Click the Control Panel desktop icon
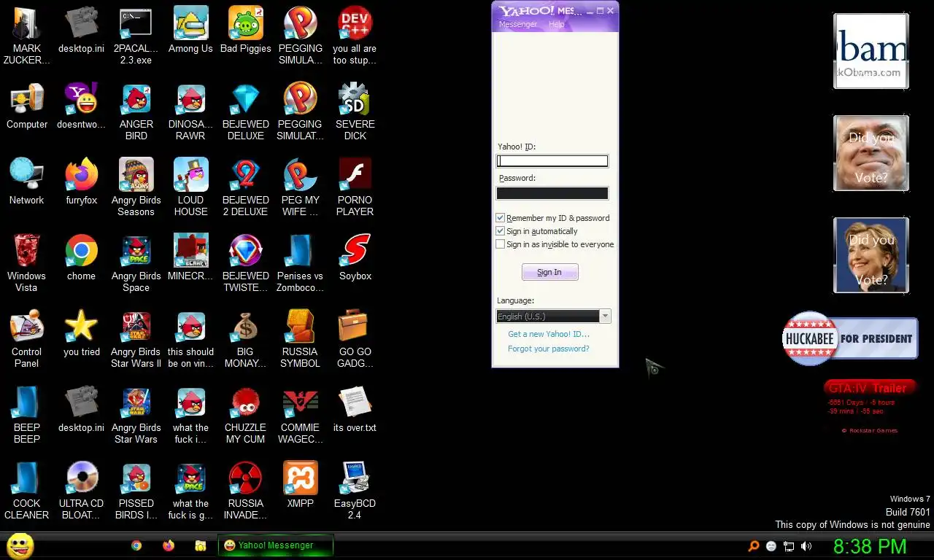Image resolution: width=934 pixels, height=560 pixels. pyautogui.click(x=27, y=327)
